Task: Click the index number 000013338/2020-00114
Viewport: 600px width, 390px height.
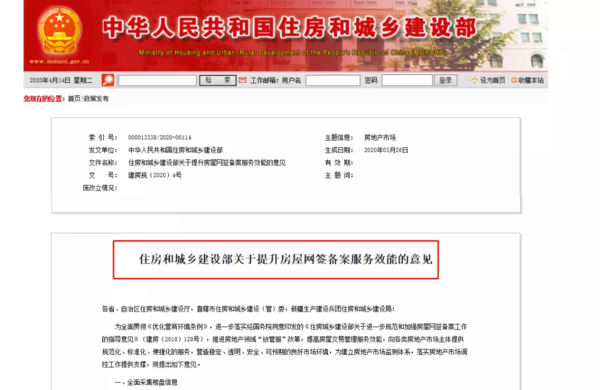Action: pyautogui.click(x=160, y=137)
